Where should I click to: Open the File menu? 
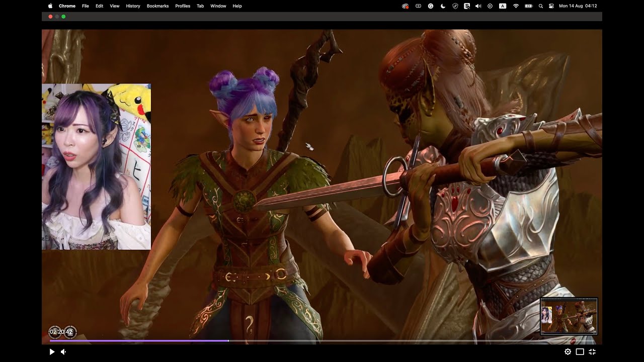coord(86,6)
